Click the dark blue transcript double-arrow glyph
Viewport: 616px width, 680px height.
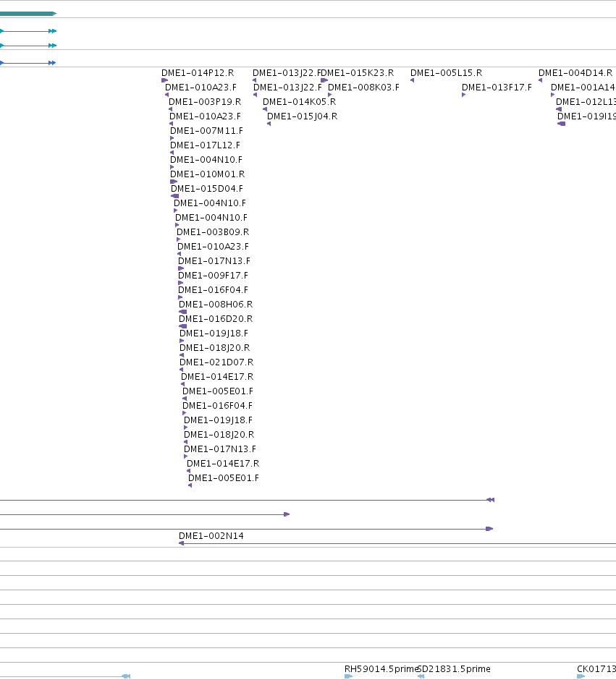[52, 63]
